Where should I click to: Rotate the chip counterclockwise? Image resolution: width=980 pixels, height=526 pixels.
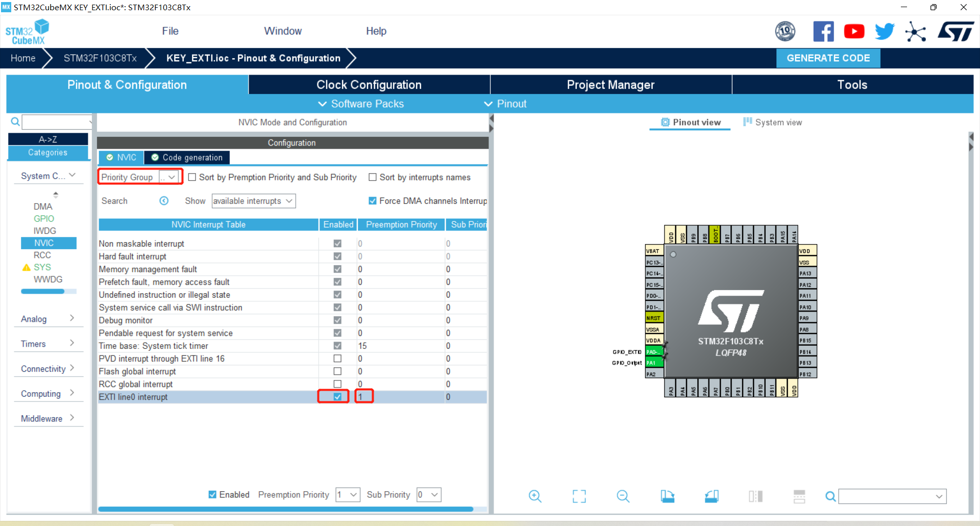pos(712,496)
